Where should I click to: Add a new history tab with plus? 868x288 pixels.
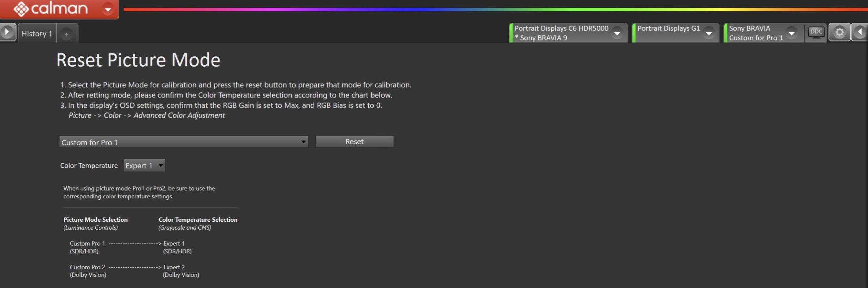pyautogui.click(x=66, y=34)
